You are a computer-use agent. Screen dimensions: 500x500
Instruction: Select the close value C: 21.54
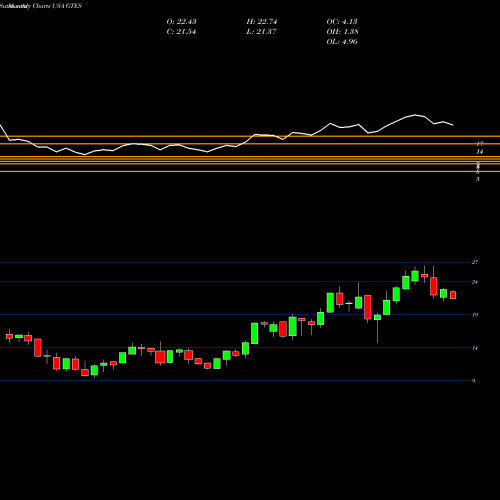click(181, 31)
